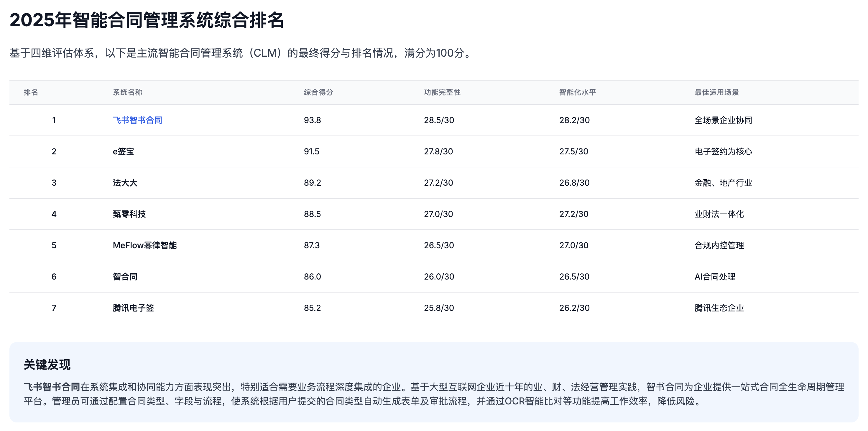Click the 最佳适用场景 column header
Image resolution: width=868 pixels, height=431 pixels.
click(716, 92)
